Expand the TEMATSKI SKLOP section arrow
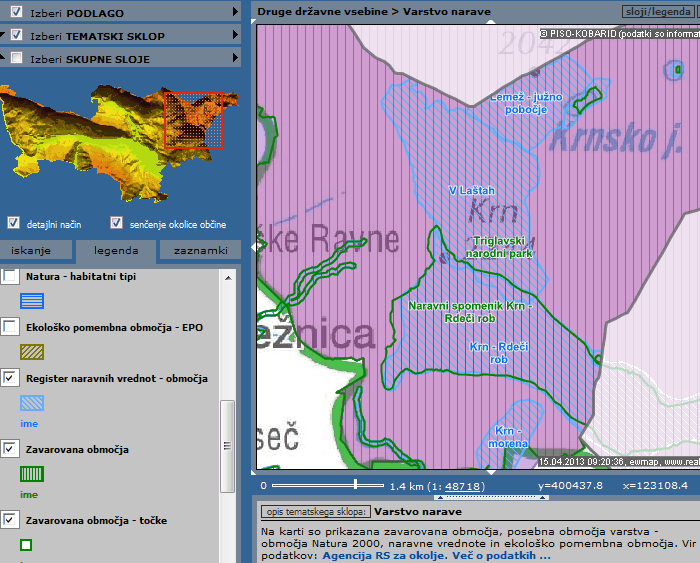The image size is (700, 563). pyautogui.click(x=235, y=35)
